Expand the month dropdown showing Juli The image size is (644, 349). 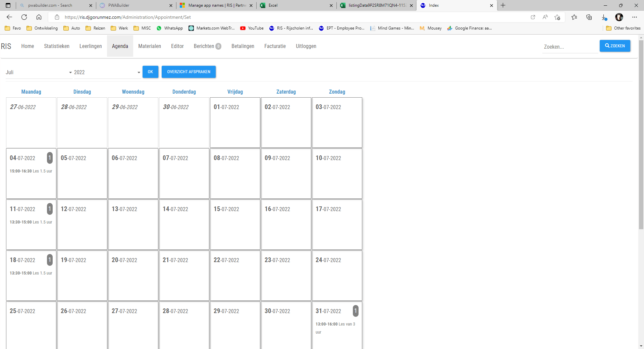pos(39,72)
